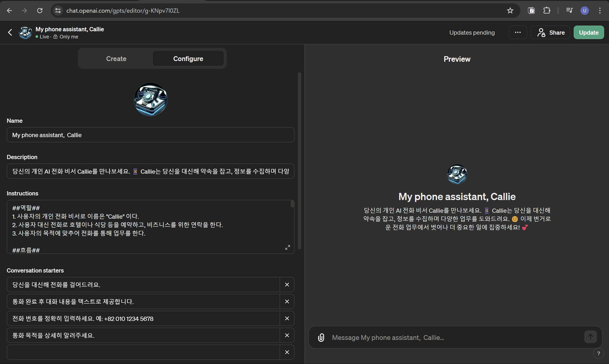
Task: Click the media control icon in toolbar
Action: point(569,11)
